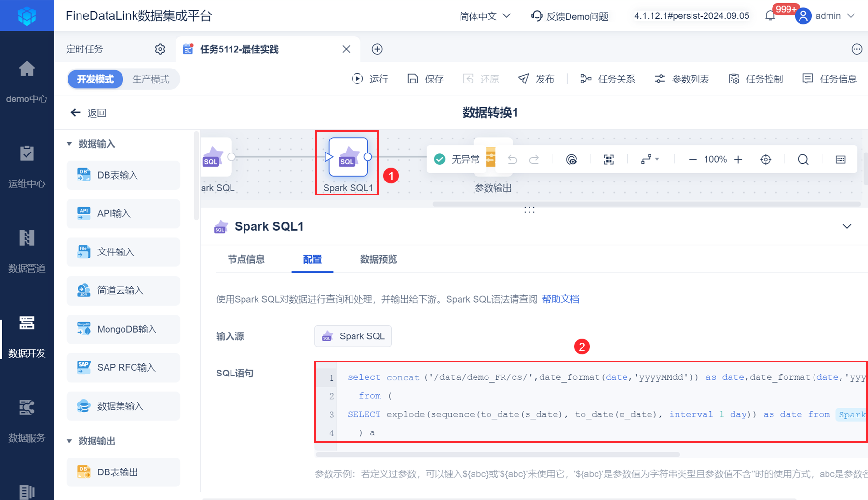Open 参数列表
Screen dimensions: 868x500
pos(681,79)
